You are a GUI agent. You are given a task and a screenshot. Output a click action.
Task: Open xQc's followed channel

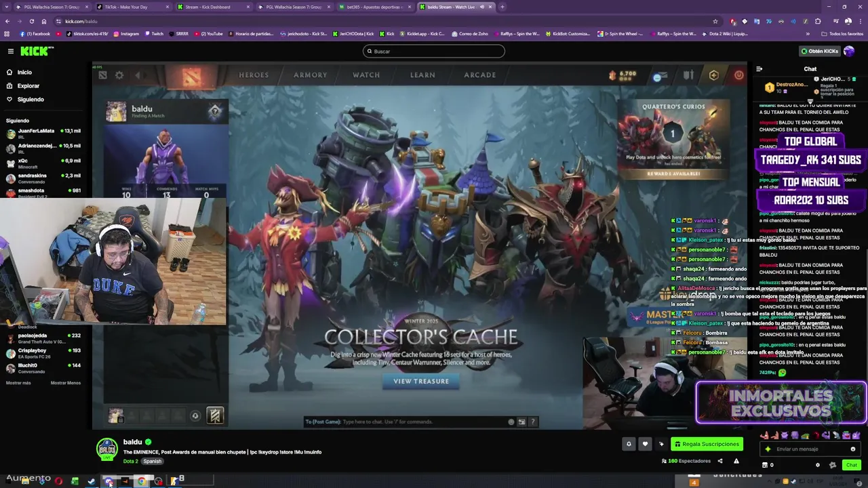43,163
